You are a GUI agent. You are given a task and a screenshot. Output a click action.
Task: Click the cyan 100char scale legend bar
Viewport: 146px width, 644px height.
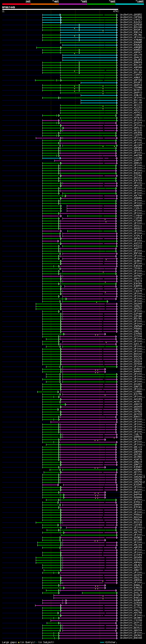102,642
